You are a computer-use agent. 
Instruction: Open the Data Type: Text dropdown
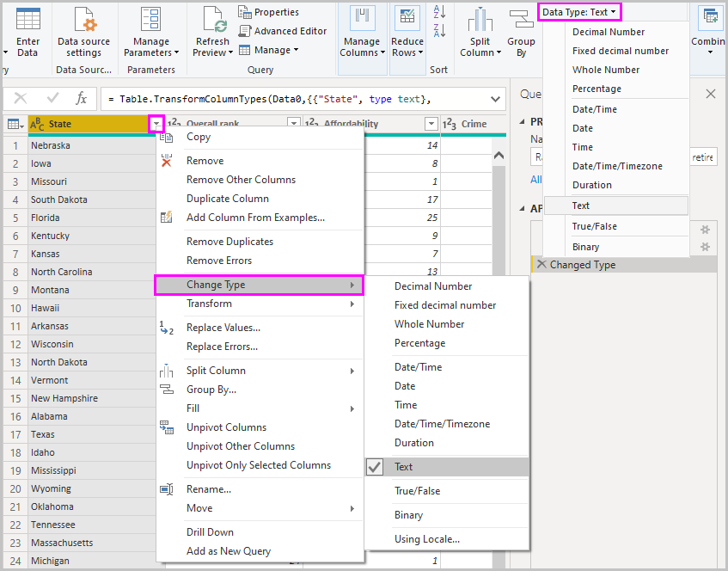(x=578, y=11)
